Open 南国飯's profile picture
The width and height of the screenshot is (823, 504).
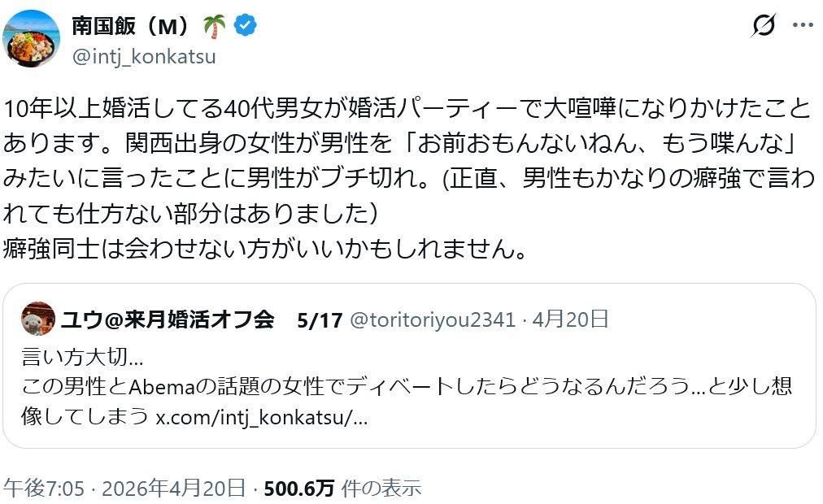[x=31, y=39]
